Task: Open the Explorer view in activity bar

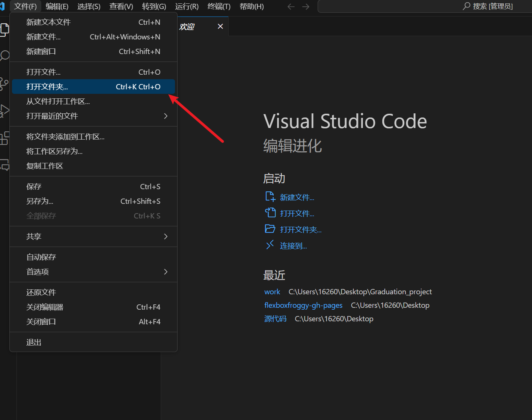Action: [4, 29]
